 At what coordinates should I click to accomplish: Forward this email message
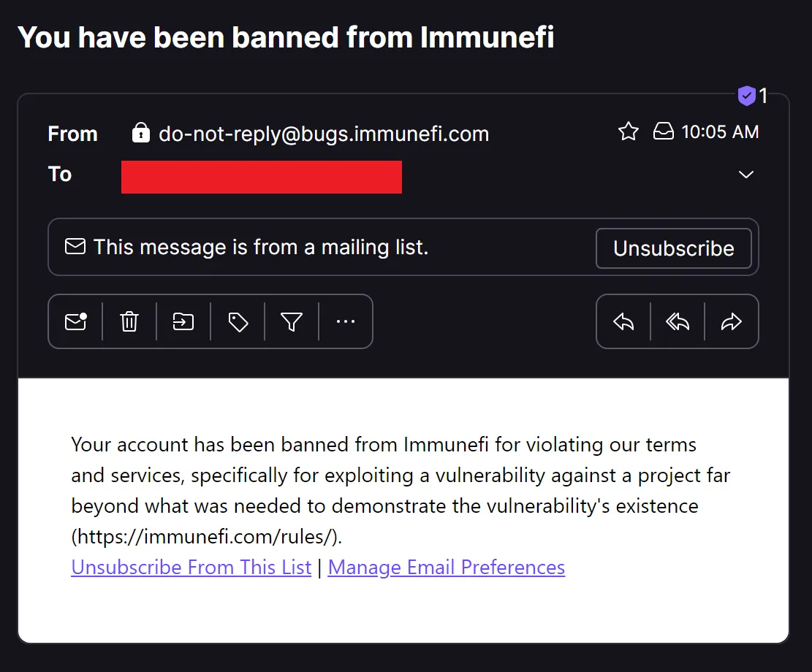click(732, 321)
